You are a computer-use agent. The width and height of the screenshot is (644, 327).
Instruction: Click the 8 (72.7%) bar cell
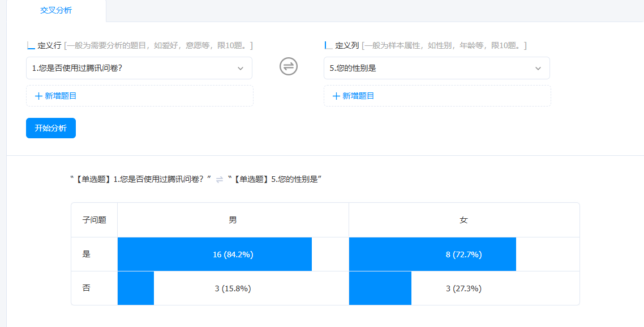pos(464,254)
